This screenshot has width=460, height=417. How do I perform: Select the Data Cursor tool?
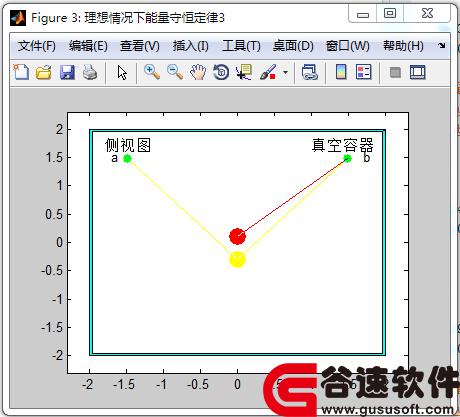click(244, 72)
